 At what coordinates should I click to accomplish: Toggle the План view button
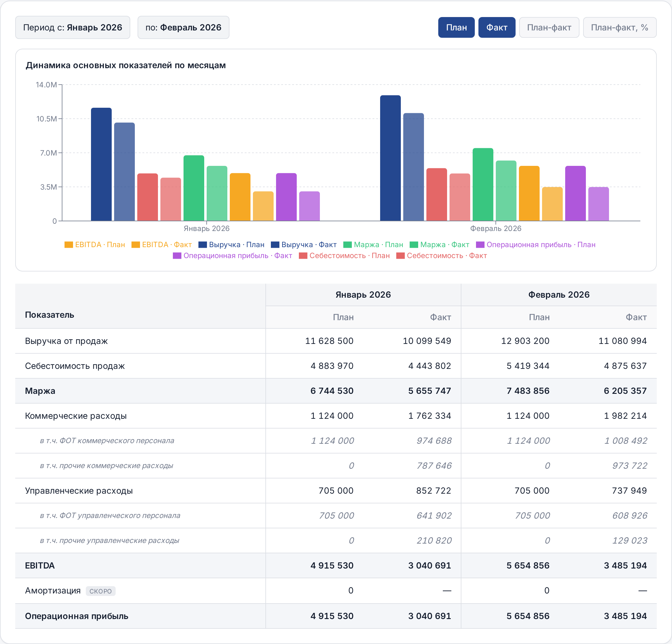(x=456, y=27)
